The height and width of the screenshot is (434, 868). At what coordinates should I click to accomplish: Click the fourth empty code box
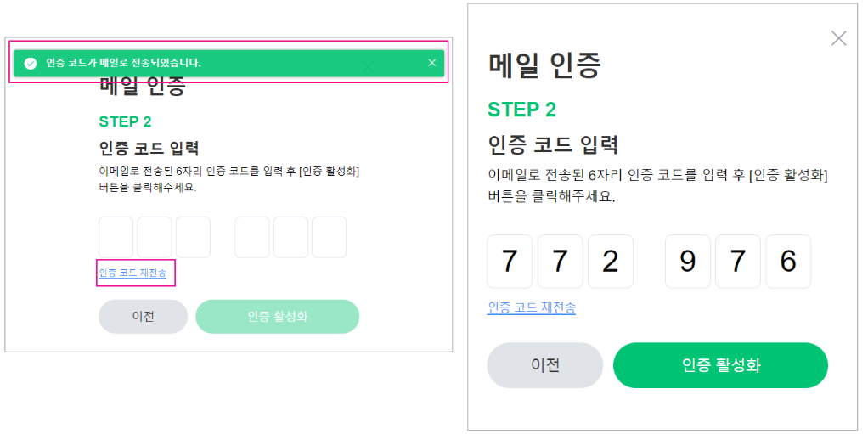[252, 237]
